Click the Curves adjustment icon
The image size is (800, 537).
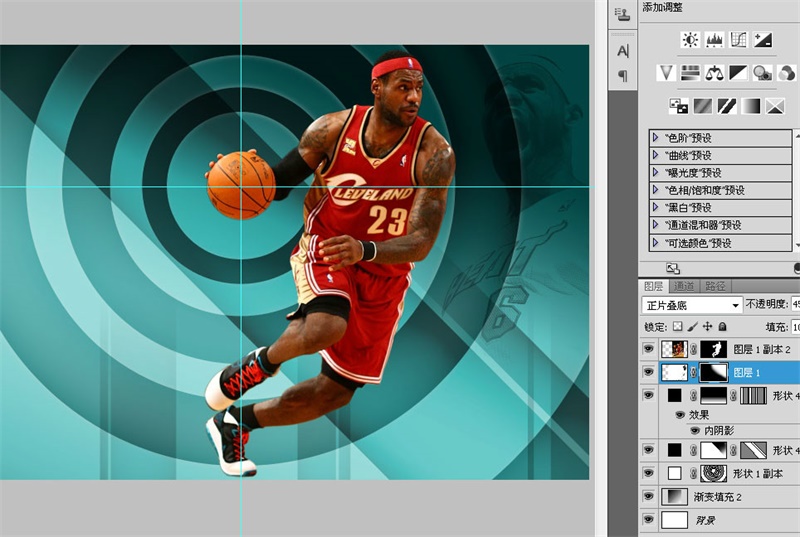click(738, 40)
